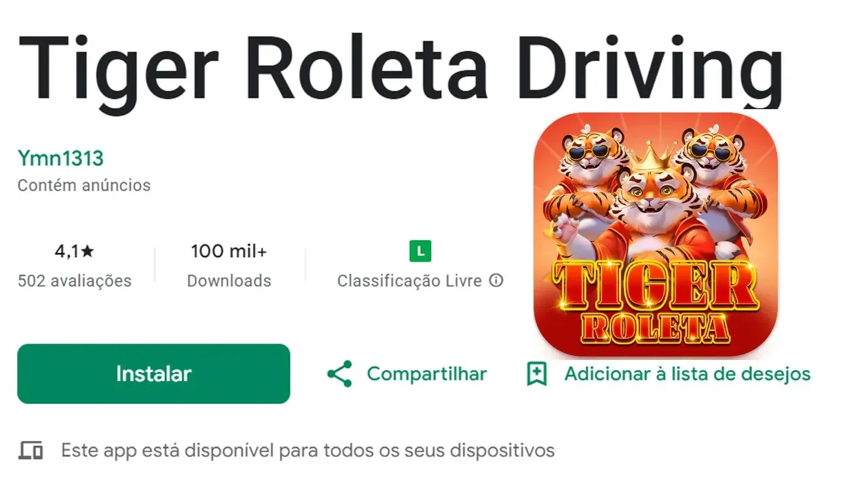The width and height of the screenshot is (868, 488).
Task: Open the Ymn1313 developer page
Action: [x=60, y=159]
